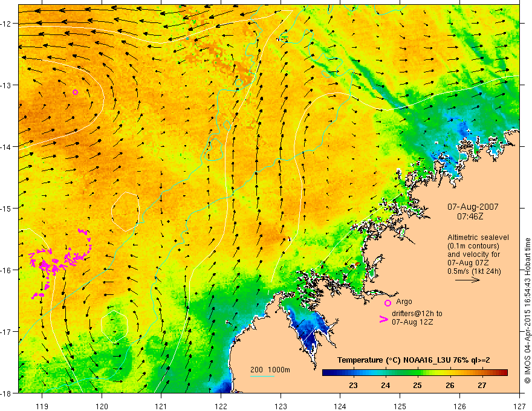Click longitude axis label 123
Image resolution: width=532 pixels, height=411 pixels.
click(281, 406)
